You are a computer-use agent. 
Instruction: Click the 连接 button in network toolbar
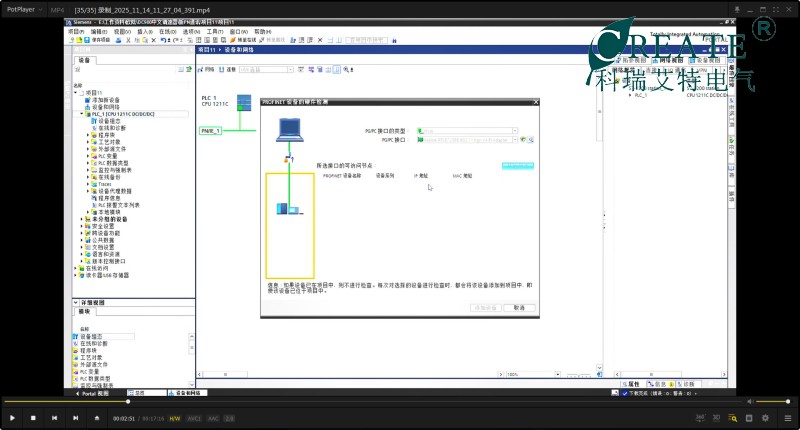(x=228, y=69)
